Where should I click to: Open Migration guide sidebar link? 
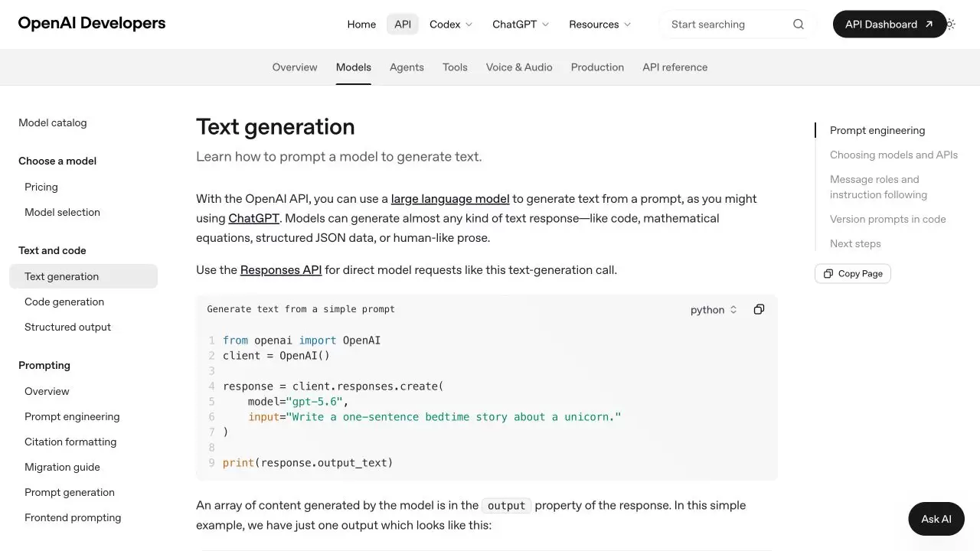[x=62, y=467]
